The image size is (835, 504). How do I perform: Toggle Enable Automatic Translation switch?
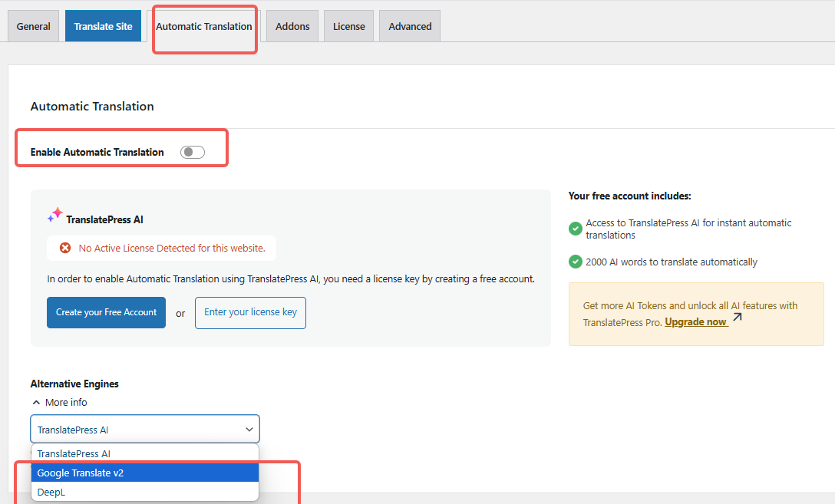coord(193,152)
